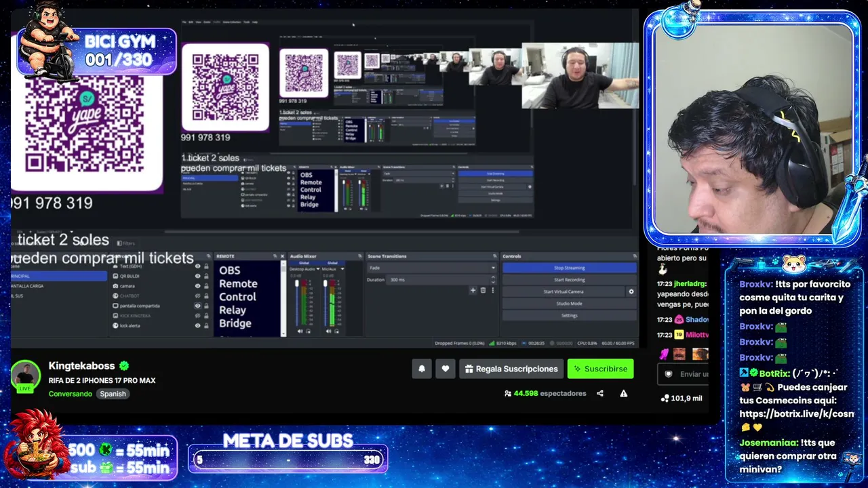
Task: Open Kingtekaboss channel avatar
Action: [25, 375]
